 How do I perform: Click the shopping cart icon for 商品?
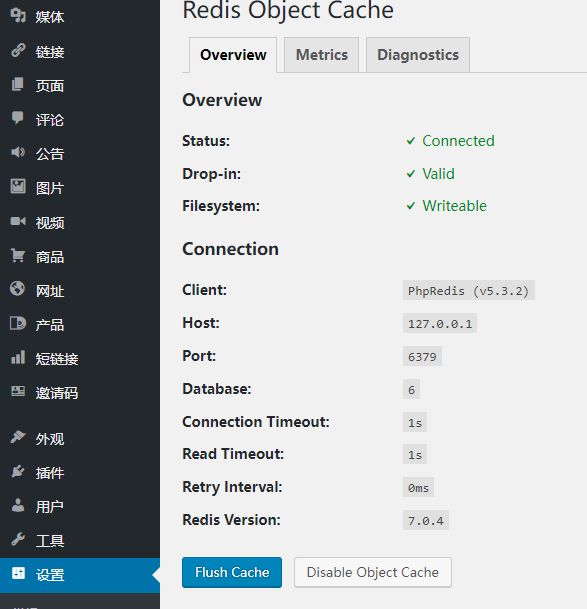coord(18,255)
